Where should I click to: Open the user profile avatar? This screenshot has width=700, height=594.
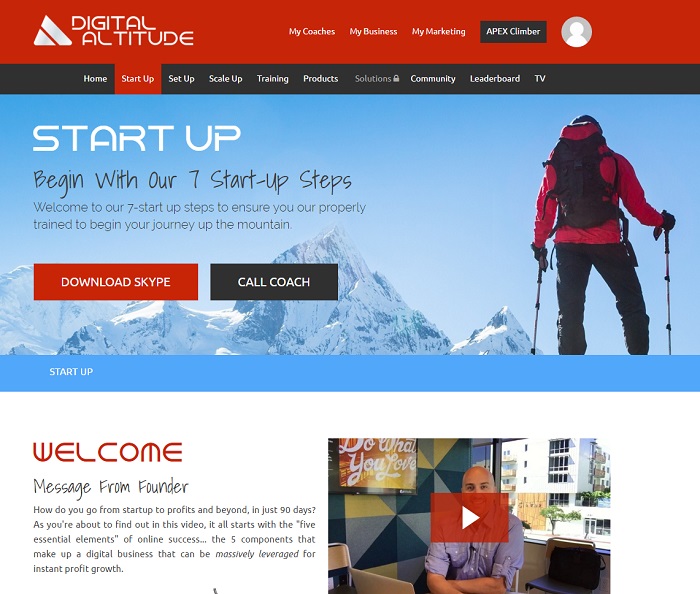click(576, 32)
